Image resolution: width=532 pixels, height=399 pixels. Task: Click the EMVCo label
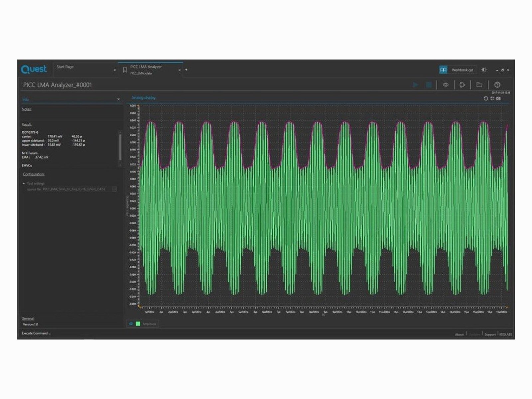coord(27,166)
